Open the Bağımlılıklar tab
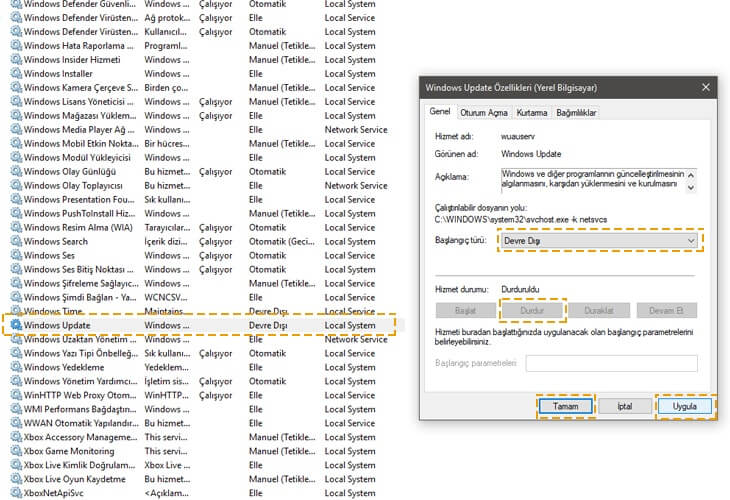 (576, 113)
